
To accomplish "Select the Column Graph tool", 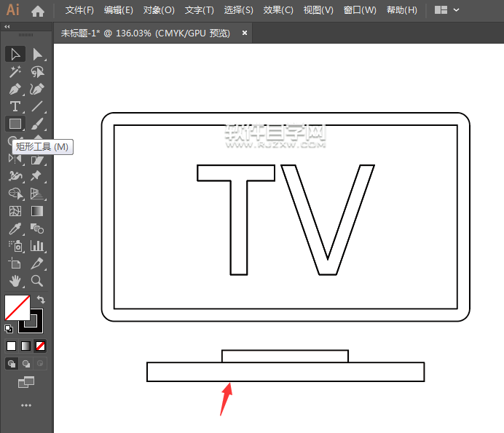I will 37,246.
